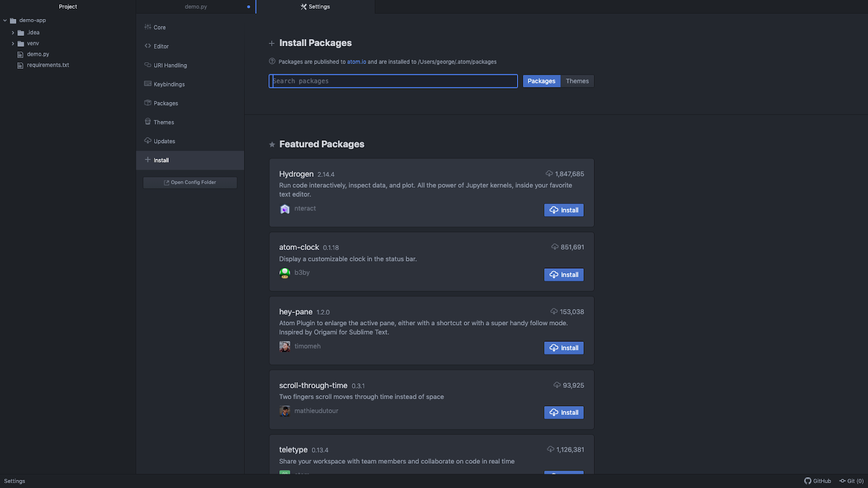
Task: Open the Hydrogen package title
Action: pyautogui.click(x=296, y=174)
